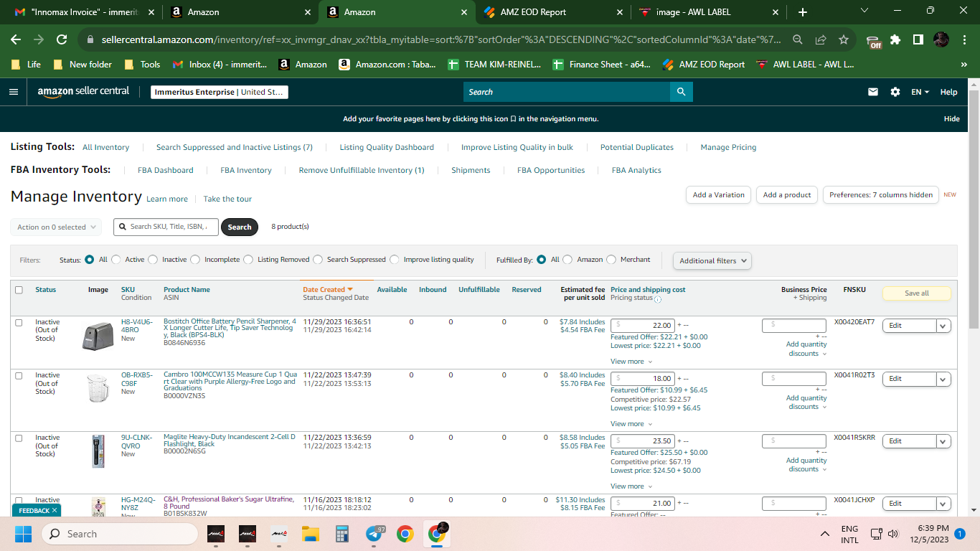980x551 pixels.
Task: Tick the select-all checkbox in the table header
Action: [x=19, y=290]
